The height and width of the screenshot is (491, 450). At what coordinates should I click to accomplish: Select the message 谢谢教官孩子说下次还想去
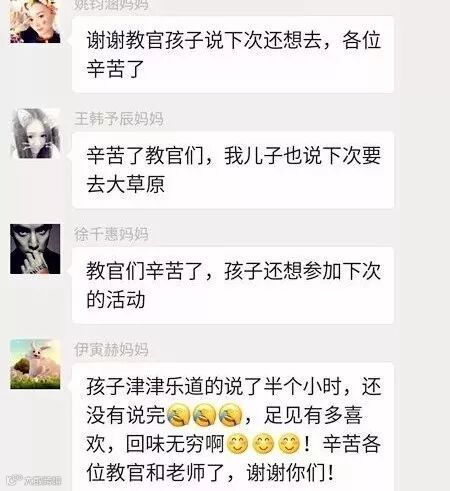point(233,55)
